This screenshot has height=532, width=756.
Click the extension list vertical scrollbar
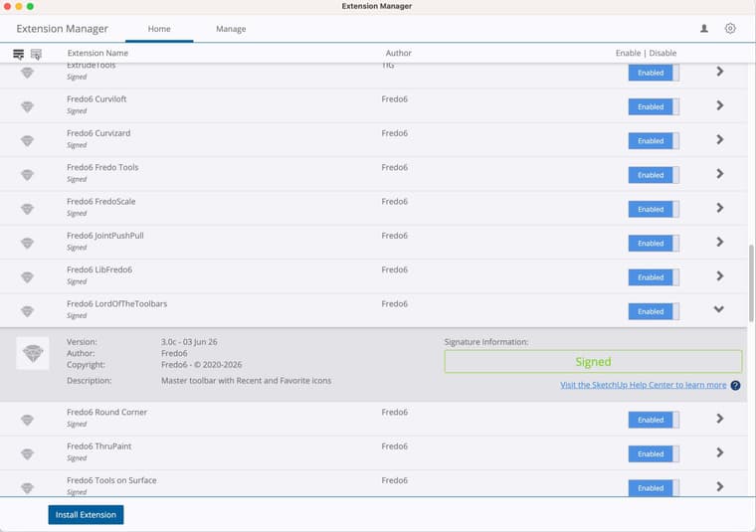(751, 282)
